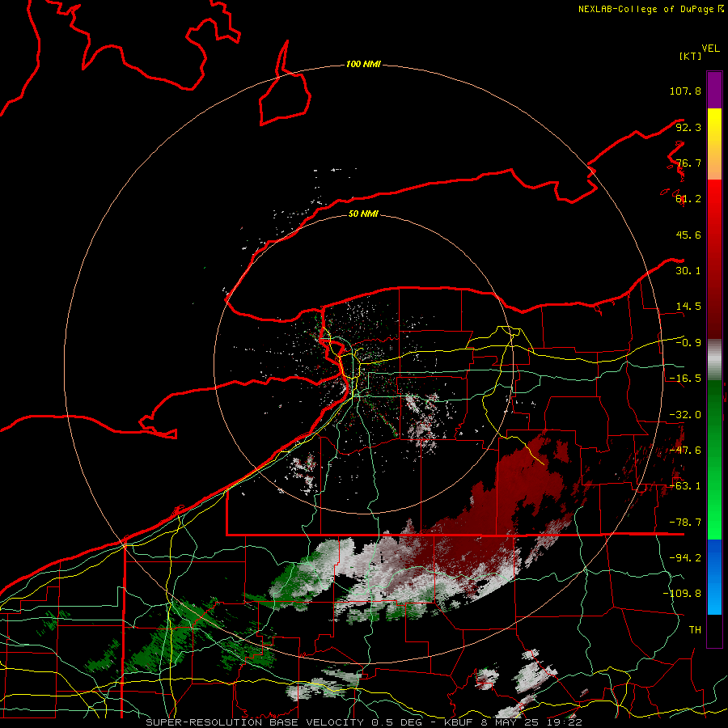The height and width of the screenshot is (728, 728).
Task: Click the purple segment of the color bar
Action: coord(714,90)
